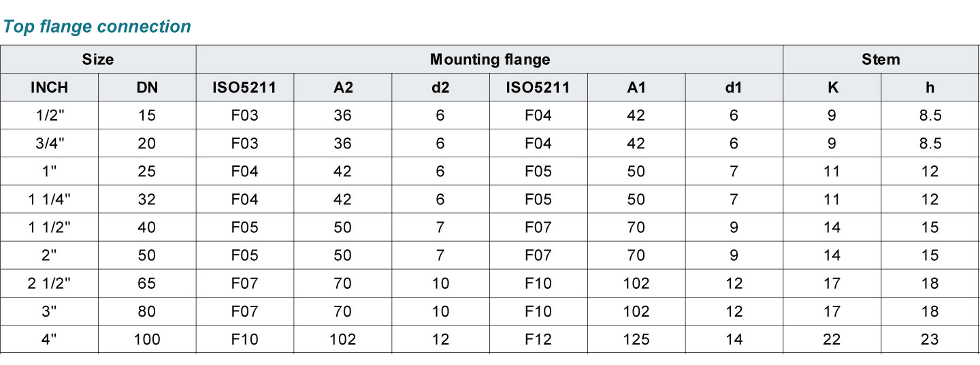Select the 22 value in K column
The image size is (980, 365).
pos(832,339)
